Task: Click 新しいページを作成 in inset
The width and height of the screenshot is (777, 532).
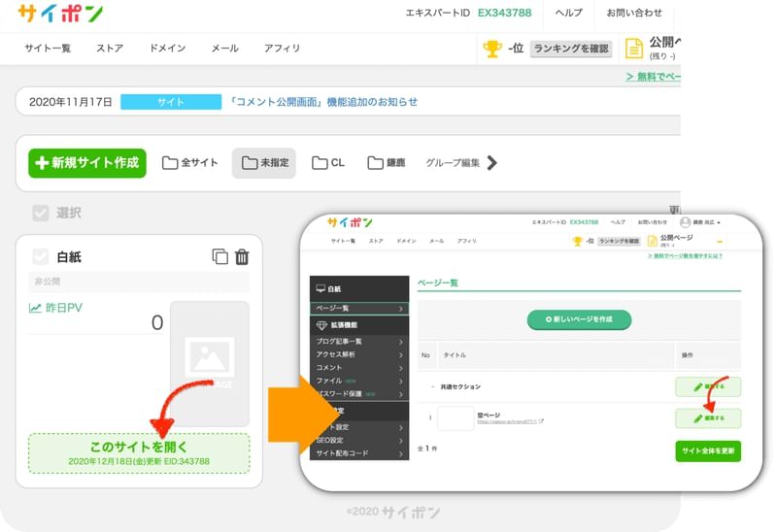Action: 579,319
